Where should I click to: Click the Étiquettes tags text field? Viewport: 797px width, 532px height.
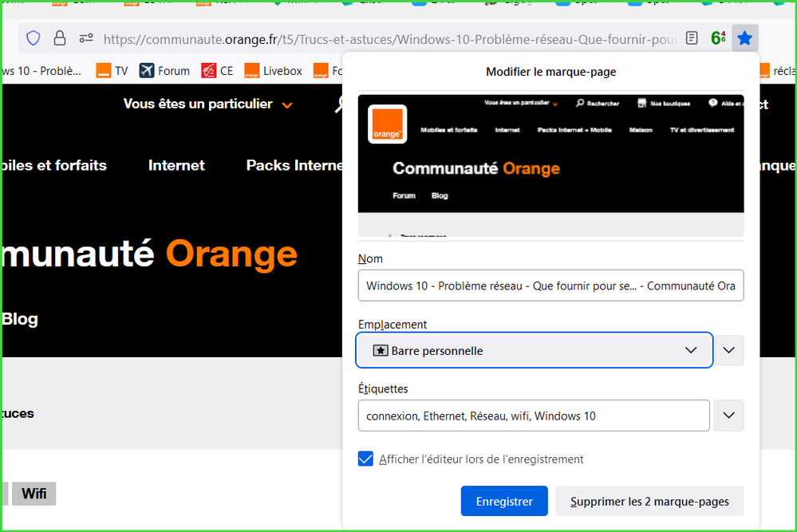533,416
